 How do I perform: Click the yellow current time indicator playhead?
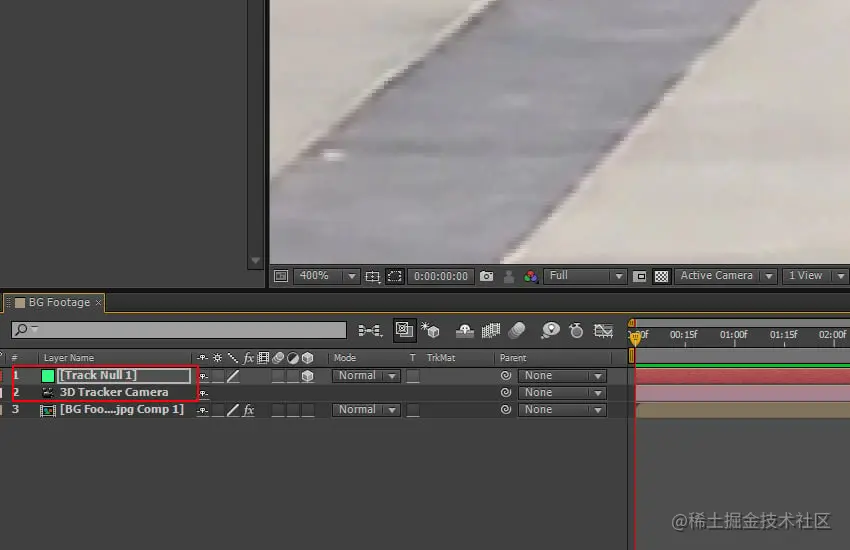(635, 339)
